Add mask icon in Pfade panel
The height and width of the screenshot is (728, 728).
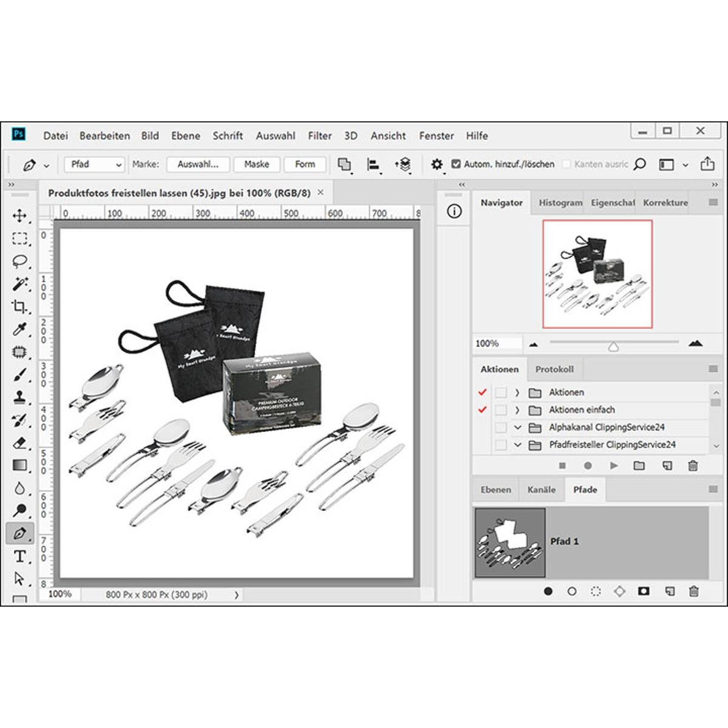[644, 591]
